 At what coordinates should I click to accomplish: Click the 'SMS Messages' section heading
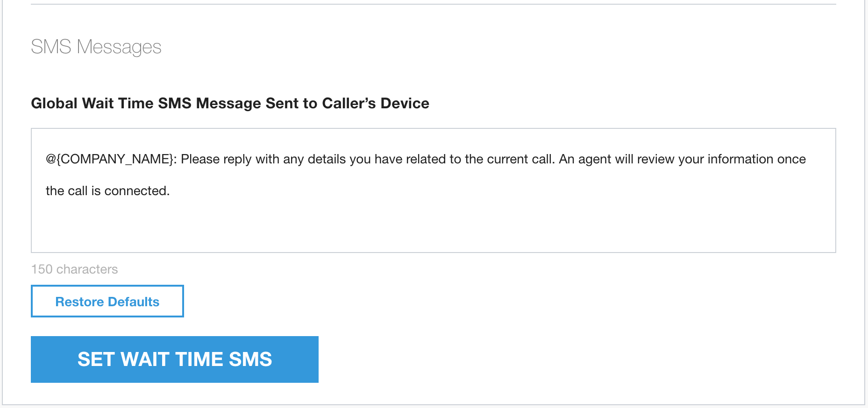(96, 47)
